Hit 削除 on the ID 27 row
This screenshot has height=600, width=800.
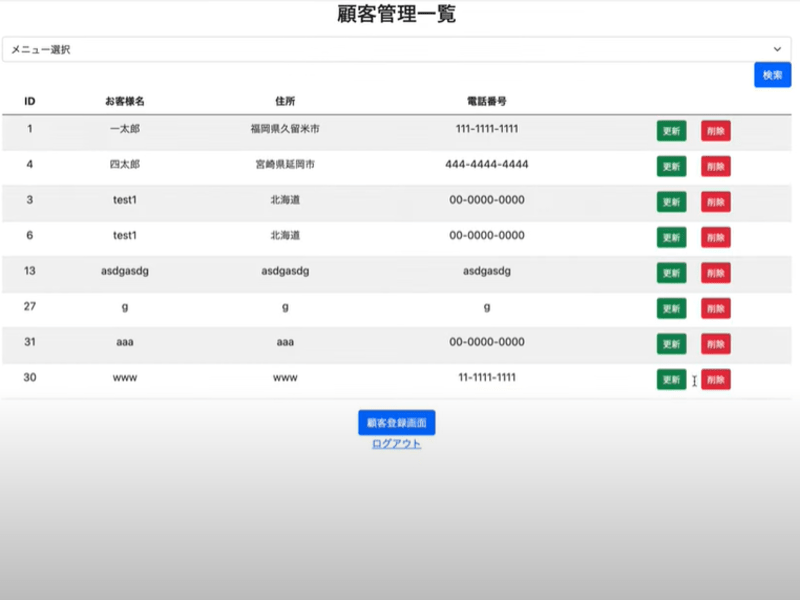point(715,308)
